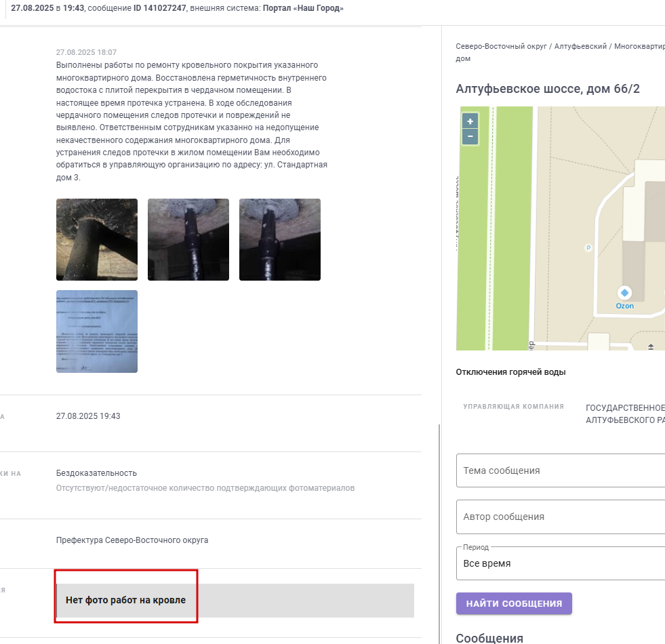Click the УПРАВЛЯЮЩАЯ КОМПАНИЯ label
This screenshot has width=665, height=644.
pos(513,407)
